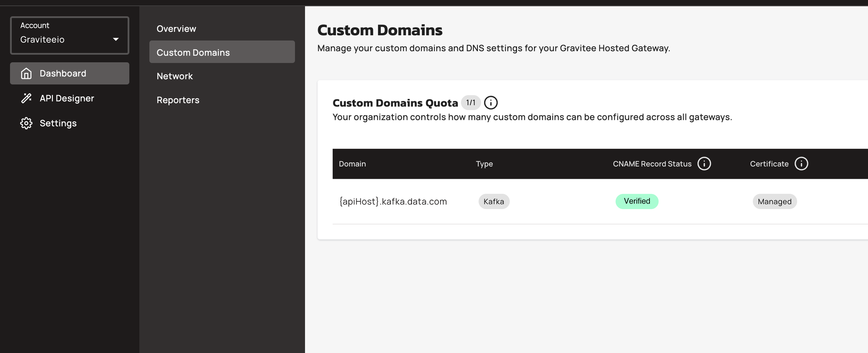
Task: Click the Kafka type badge
Action: click(494, 201)
